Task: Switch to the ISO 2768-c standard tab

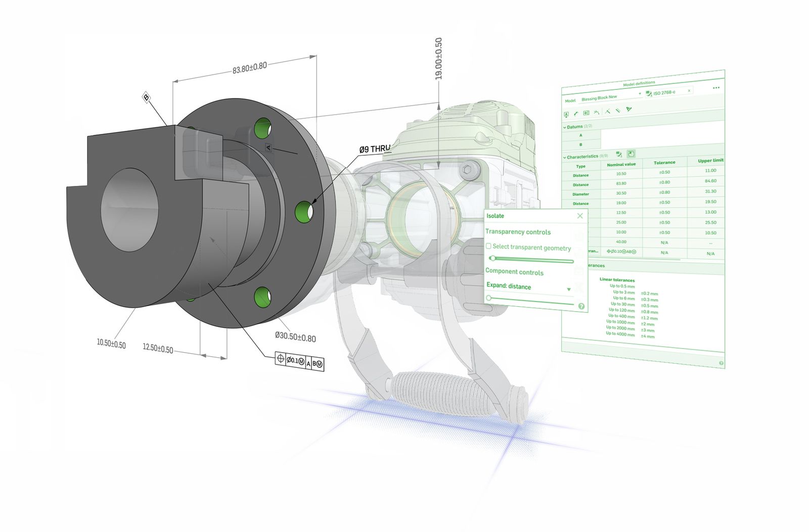Action: click(x=664, y=92)
